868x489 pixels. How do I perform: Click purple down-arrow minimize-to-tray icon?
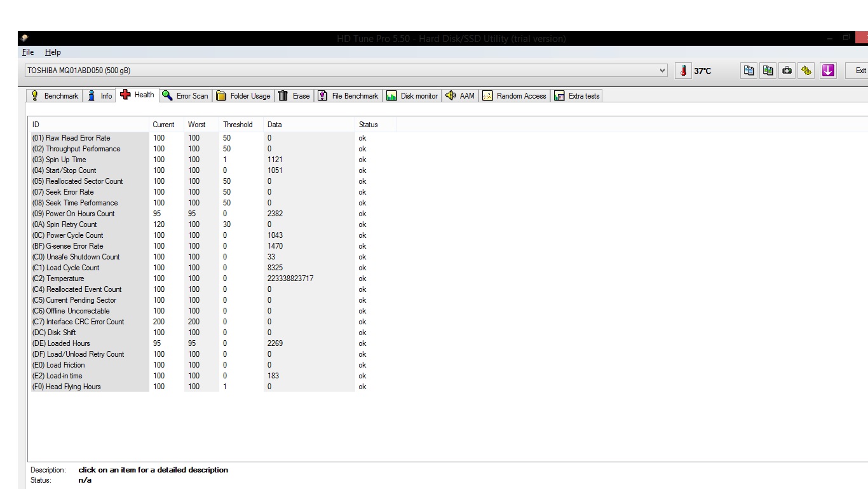click(828, 71)
